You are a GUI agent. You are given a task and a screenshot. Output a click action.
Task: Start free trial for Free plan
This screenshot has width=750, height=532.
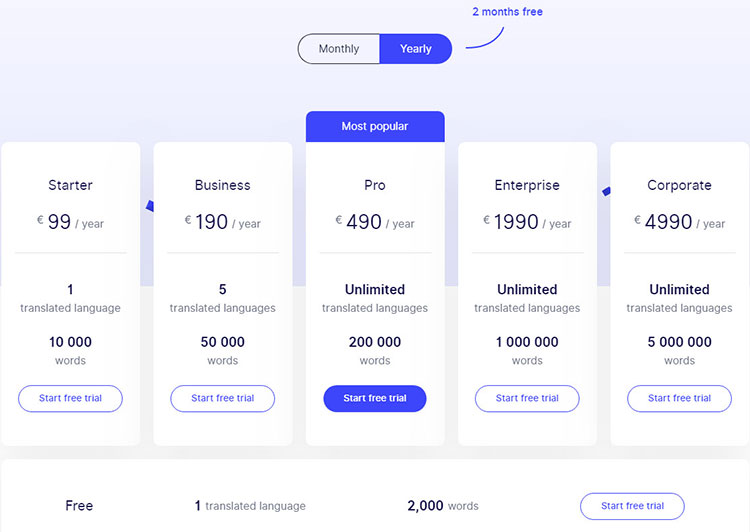pos(632,506)
